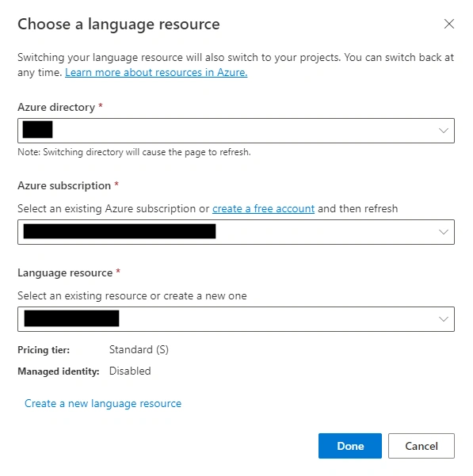Click the redacted Azure subscription value
Viewport: 473px width, 476px height.
pyautogui.click(x=120, y=231)
